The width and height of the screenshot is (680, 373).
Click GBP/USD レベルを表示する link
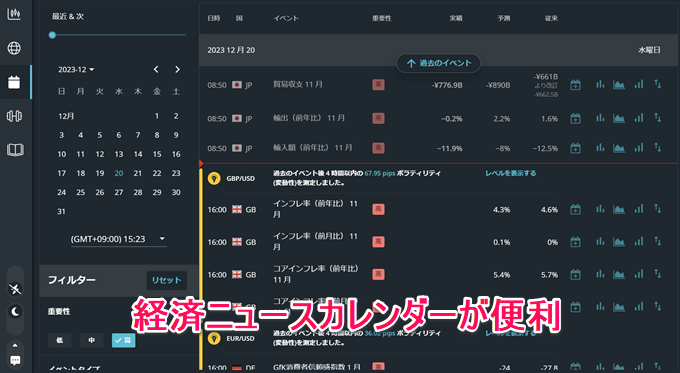click(x=510, y=173)
